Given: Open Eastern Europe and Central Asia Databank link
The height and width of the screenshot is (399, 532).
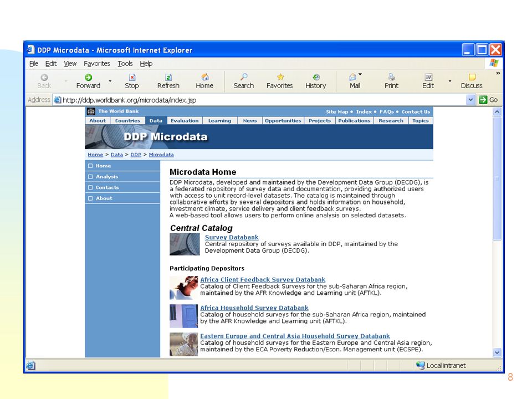Looking at the screenshot, I should (295, 336).
